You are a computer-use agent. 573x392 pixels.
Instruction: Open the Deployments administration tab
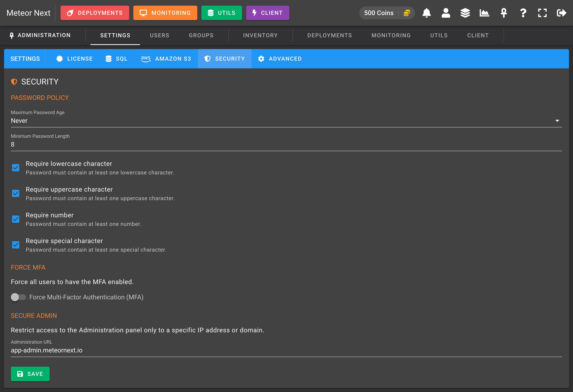[330, 35]
